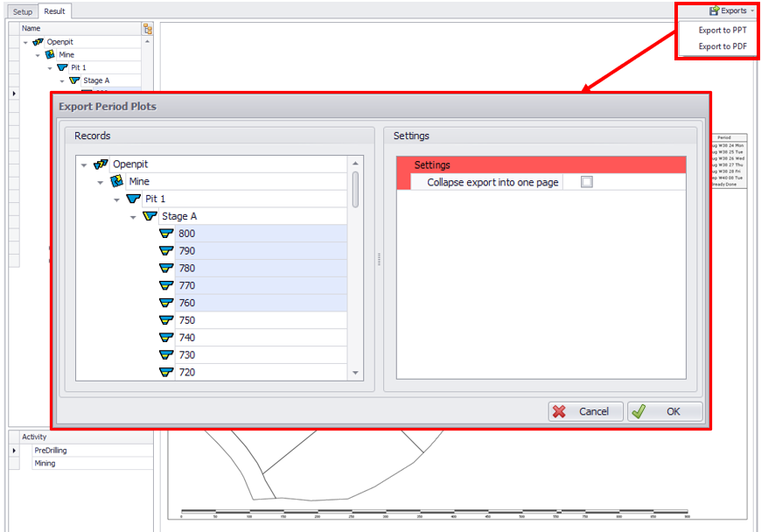The width and height of the screenshot is (761, 532).
Task: Switch to the Result tab
Action: [x=54, y=11]
